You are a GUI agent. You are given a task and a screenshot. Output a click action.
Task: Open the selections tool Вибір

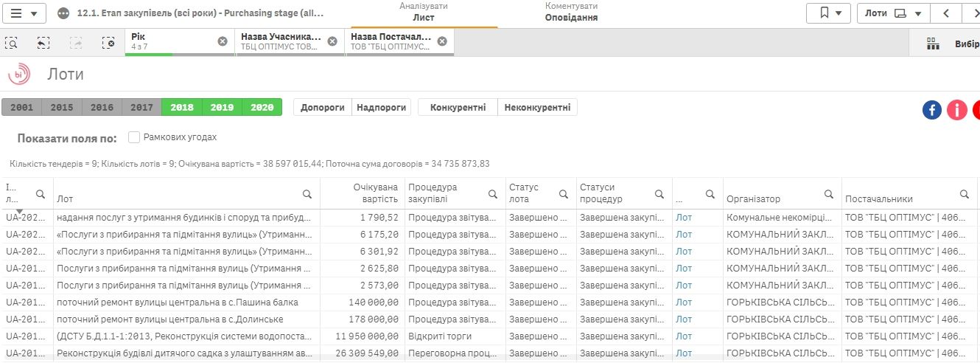pos(952,44)
